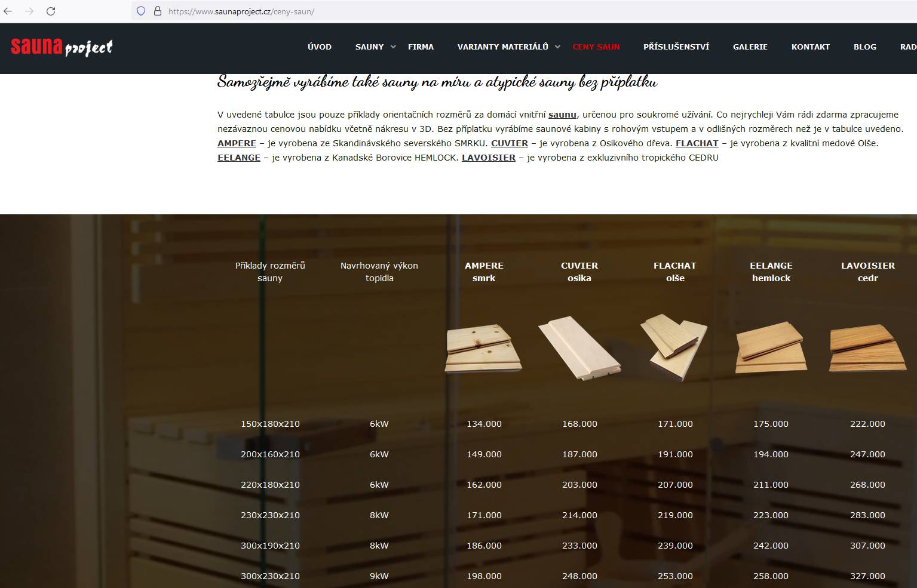
Task: Click the 168.000 CUVIER price
Action: pos(579,424)
